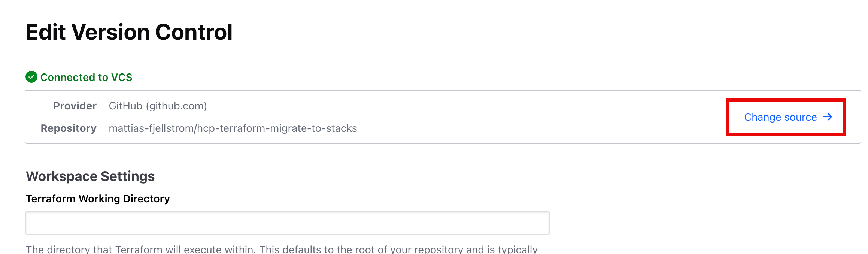Select the Connected to VCS status text

click(x=86, y=77)
